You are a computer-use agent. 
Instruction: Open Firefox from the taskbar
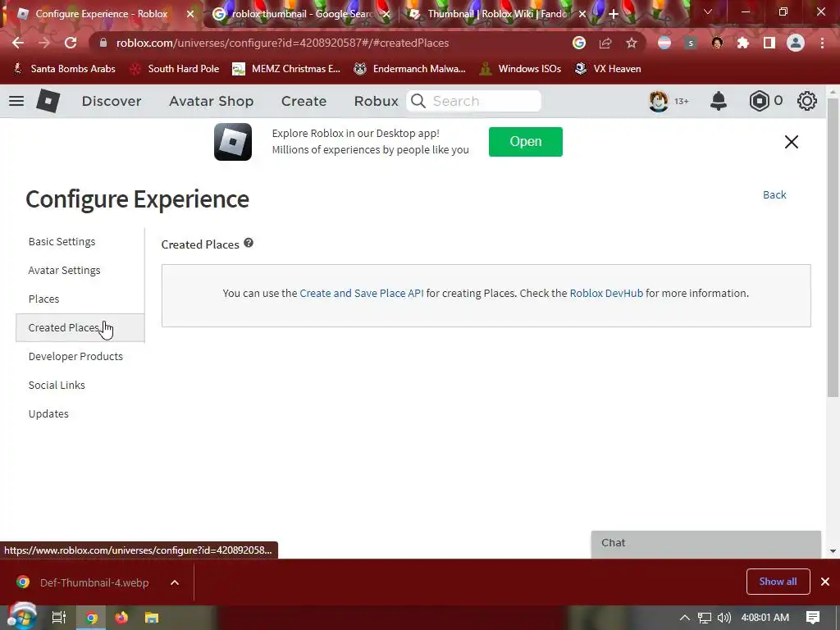(x=121, y=617)
